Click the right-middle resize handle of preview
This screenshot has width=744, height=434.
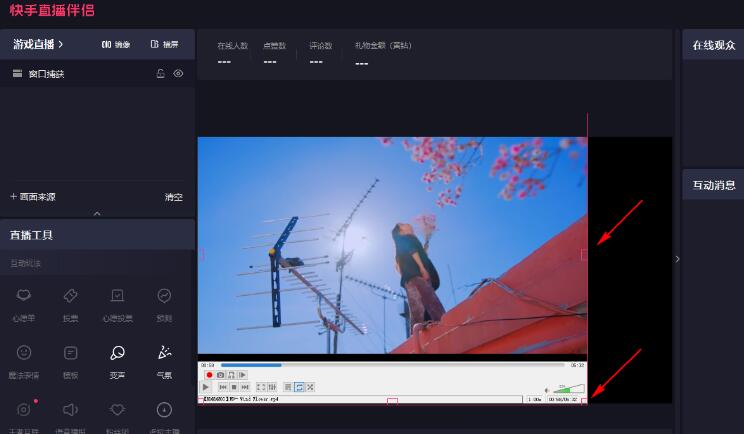(x=584, y=255)
